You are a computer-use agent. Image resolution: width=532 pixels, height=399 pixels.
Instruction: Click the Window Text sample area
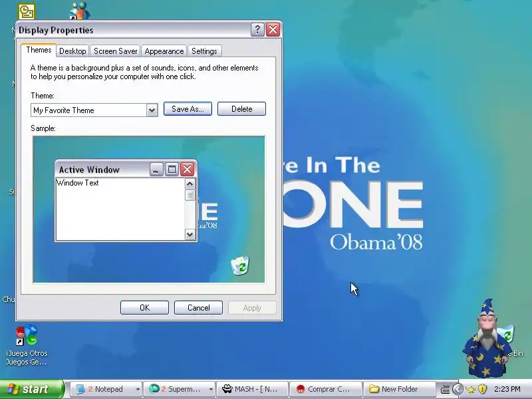pyautogui.click(x=120, y=209)
